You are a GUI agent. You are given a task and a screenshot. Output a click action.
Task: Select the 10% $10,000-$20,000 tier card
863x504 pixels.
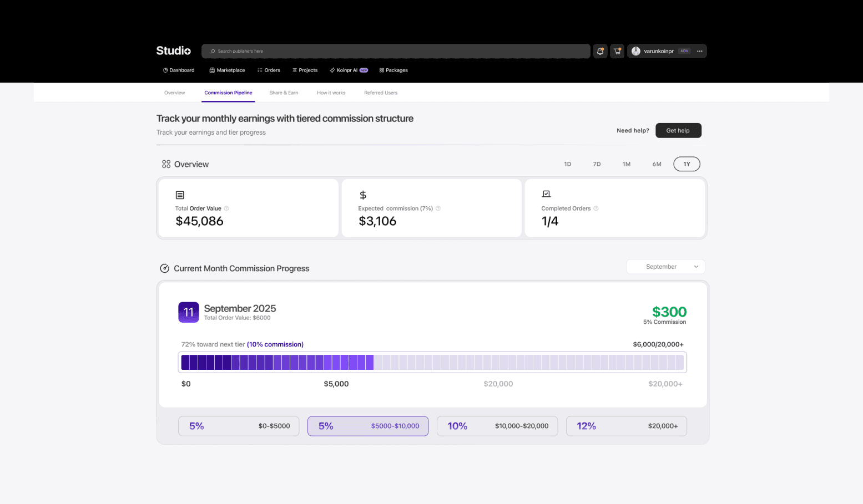[x=497, y=426]
